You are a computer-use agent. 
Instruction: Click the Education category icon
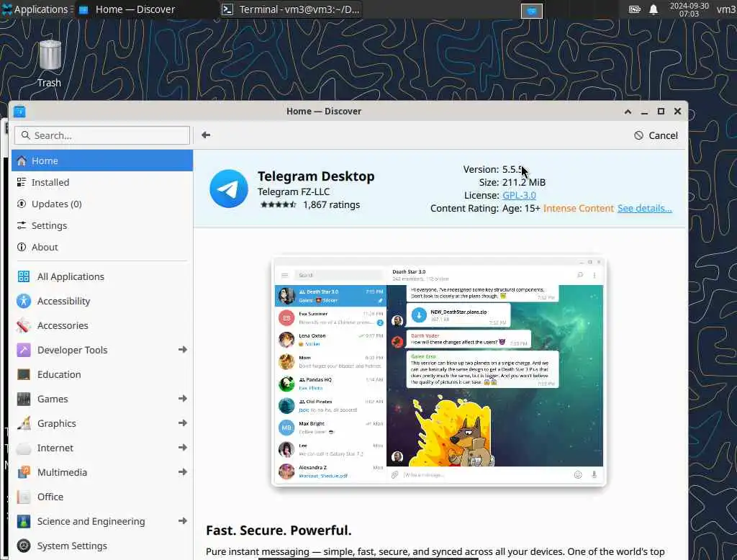[x=24, y=374]
